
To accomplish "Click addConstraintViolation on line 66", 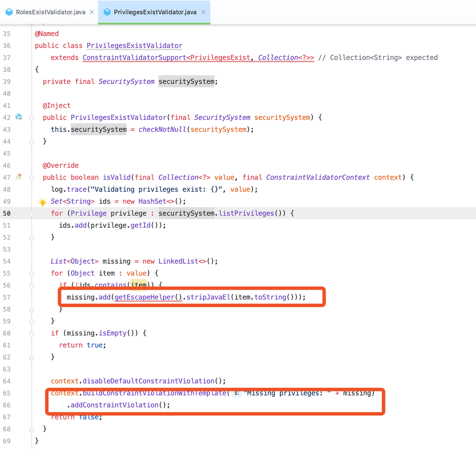I will tap(114, 405).
